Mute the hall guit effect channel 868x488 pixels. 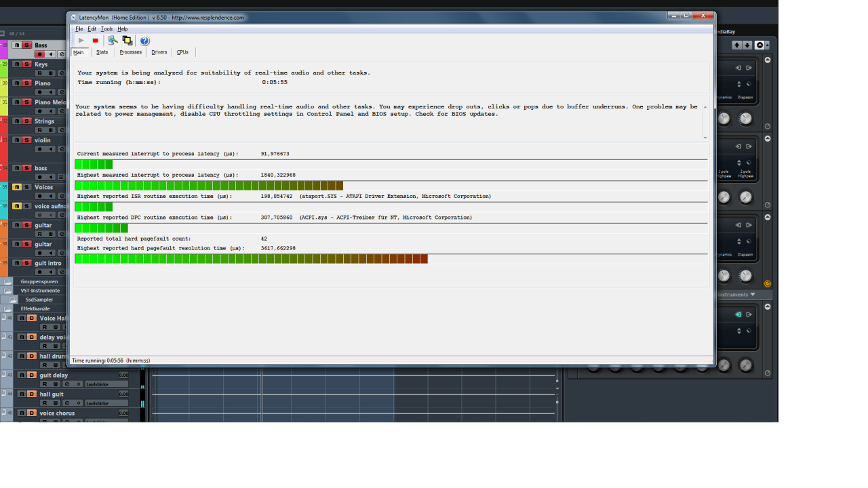22,394
